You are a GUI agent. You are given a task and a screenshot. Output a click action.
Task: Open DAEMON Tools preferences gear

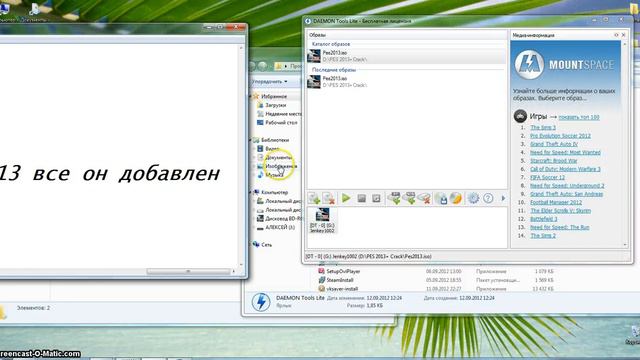coord(473,198)
